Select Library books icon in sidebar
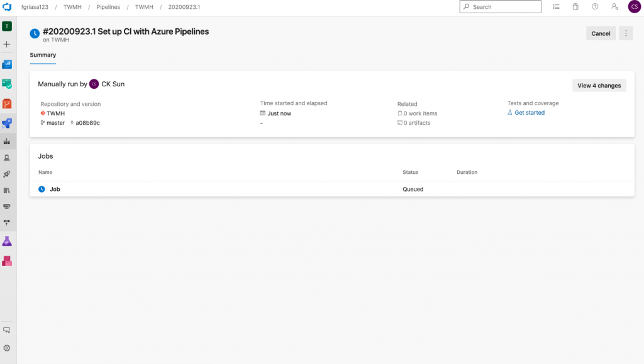This screenshot has height=364, width=644. pos(7,190)
